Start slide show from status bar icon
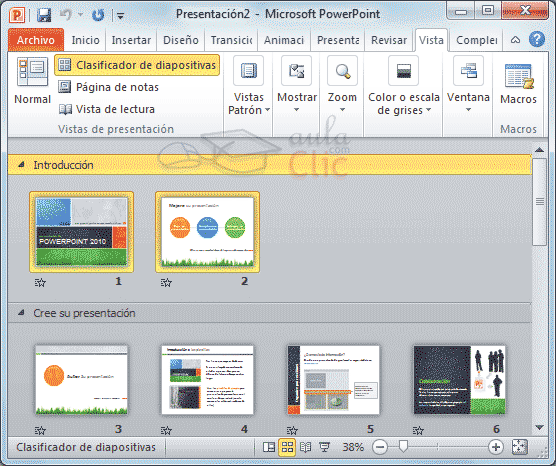This screenshot has height=466, width=556. [324, 447]
